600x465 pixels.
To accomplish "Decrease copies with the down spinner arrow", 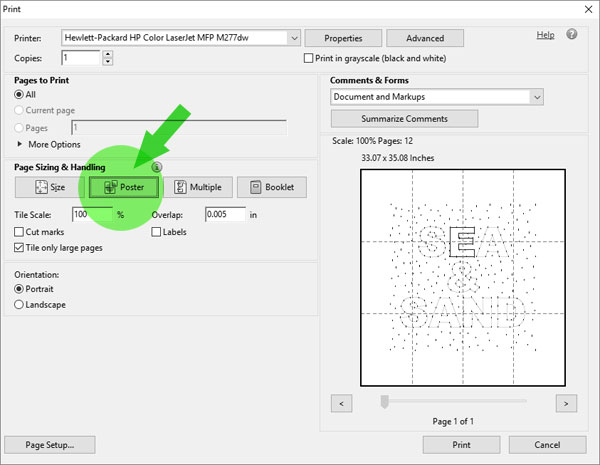I will pyautogui.click(x=108, y=62).
